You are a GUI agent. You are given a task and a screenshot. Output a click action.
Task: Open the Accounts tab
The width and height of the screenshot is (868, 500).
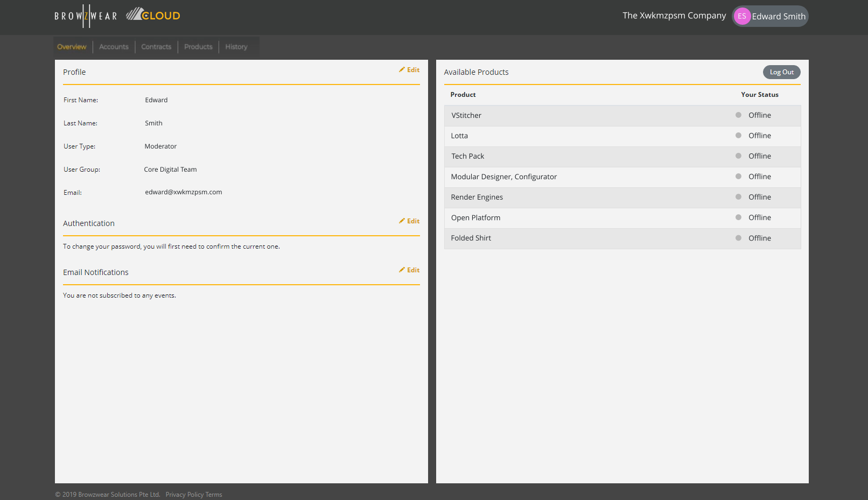click(114, 47)
